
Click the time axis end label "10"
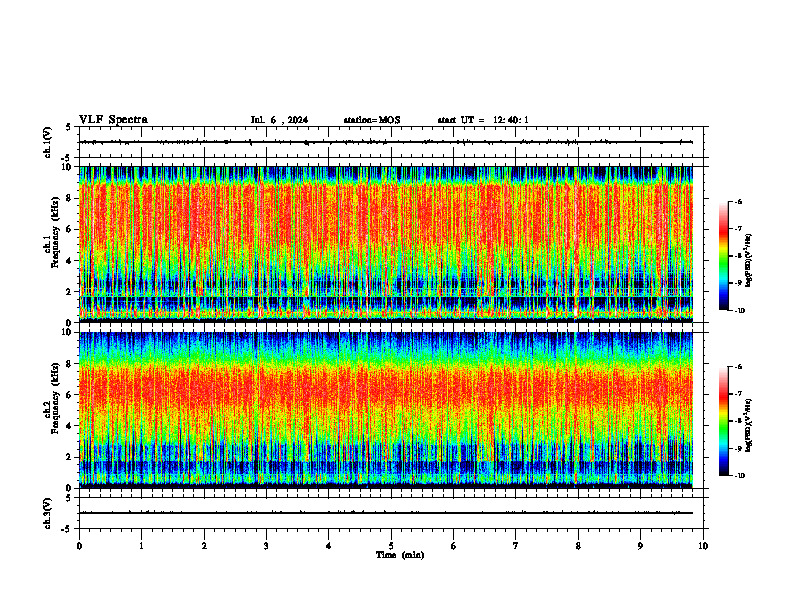click(x=703, y=546)
